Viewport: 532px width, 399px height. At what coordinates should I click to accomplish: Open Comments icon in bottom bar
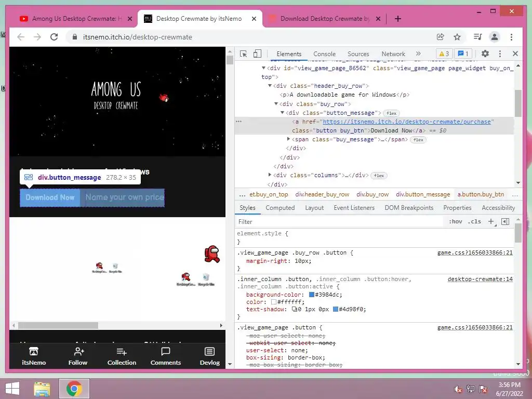(x=166, y=356)
